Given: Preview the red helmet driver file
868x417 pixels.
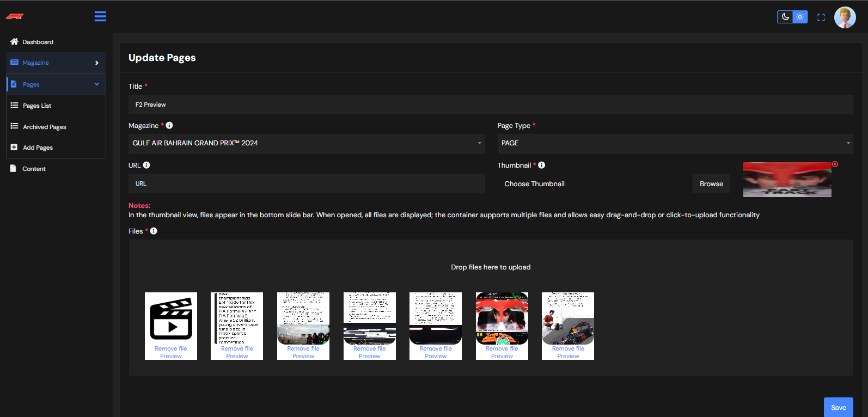Looking at the screenshot, I should pos(502,357).
